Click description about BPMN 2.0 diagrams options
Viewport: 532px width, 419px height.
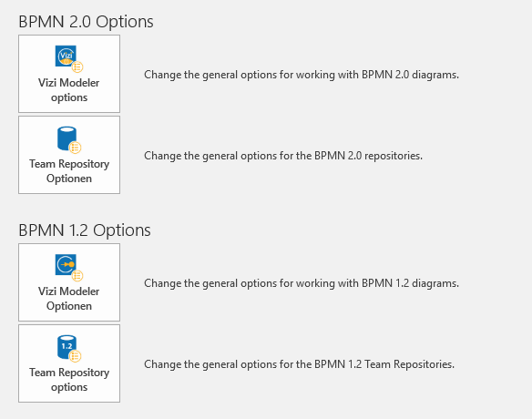click(x=302, y=75)
